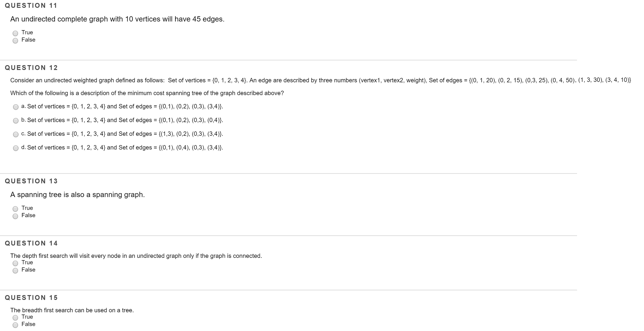This screenshot has width=644, height=331.
Task: Choose option c in Question 12
Action: coord(16,134)
